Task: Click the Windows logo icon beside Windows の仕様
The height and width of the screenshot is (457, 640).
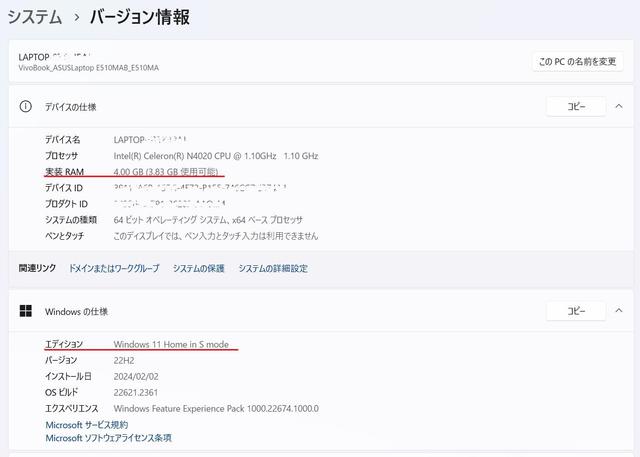Action: coord(25,311)
